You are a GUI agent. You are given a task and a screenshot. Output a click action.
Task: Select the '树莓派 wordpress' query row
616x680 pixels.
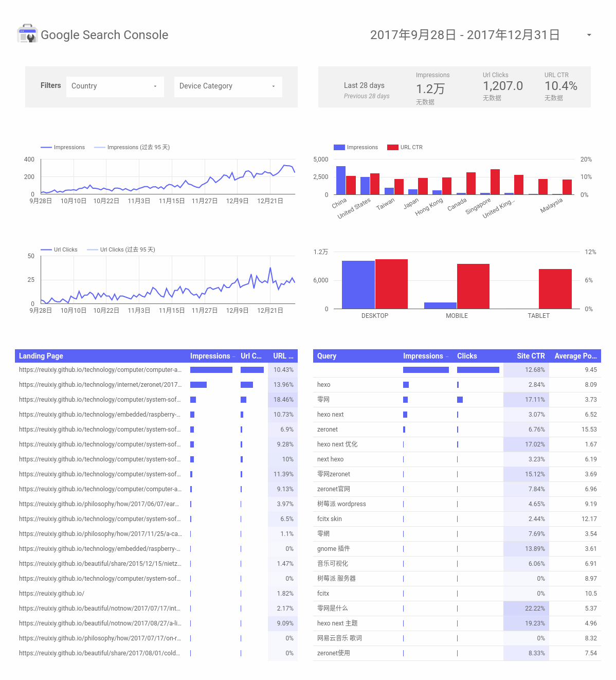tap(457, 504)
